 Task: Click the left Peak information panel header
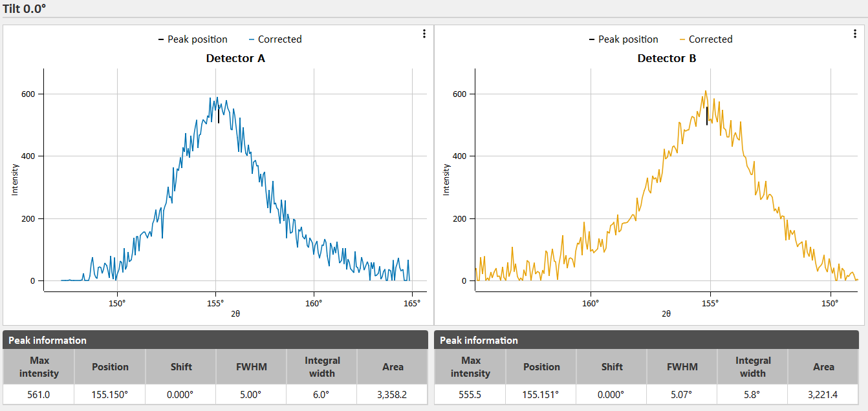(215, 340)
